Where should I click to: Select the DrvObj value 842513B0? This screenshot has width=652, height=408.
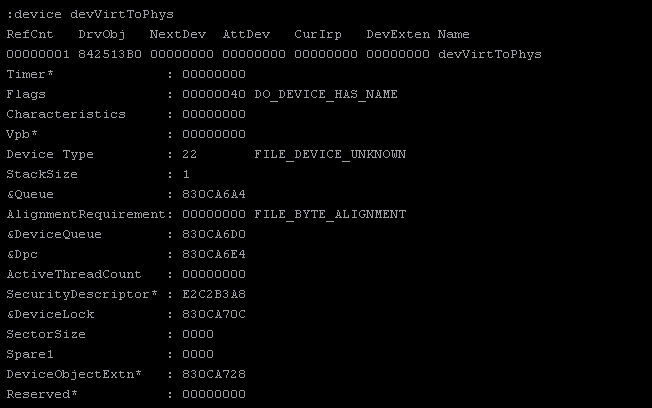click(x=110, y=54)
